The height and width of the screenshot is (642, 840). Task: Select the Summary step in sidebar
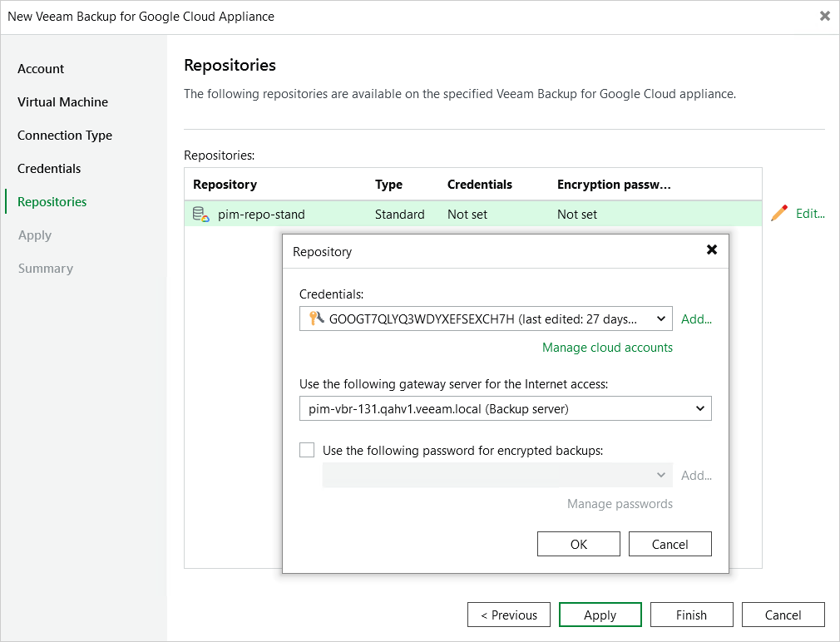[46, 269]
